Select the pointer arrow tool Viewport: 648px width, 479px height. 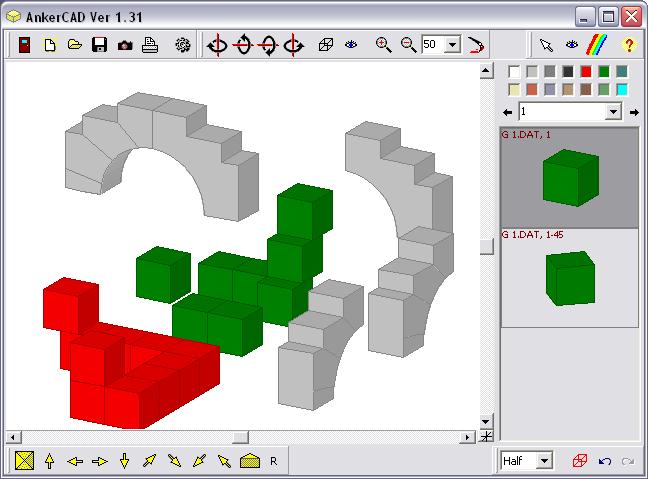pyautogui.click(x=546, y=45)
